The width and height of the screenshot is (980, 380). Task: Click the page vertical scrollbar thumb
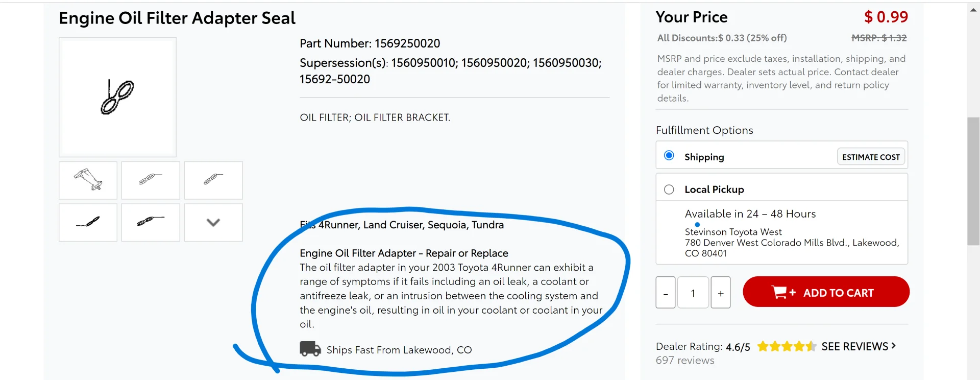tap(973, 181)
